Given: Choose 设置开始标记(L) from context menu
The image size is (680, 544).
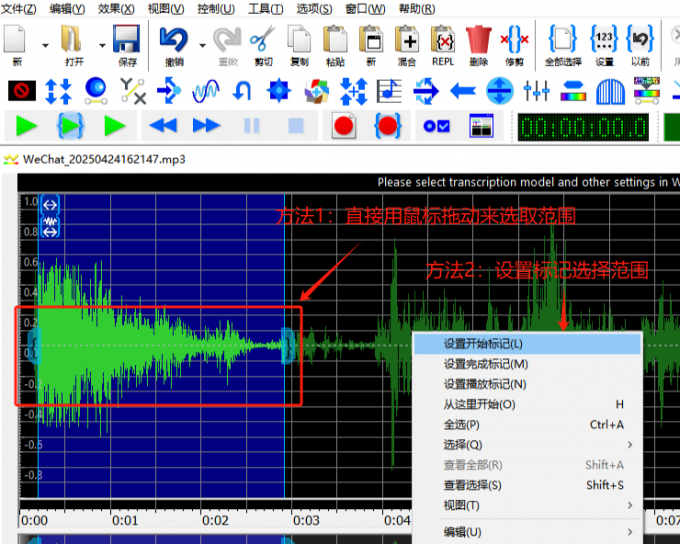Looking at the screenshot, I should [x=483, y=343].
